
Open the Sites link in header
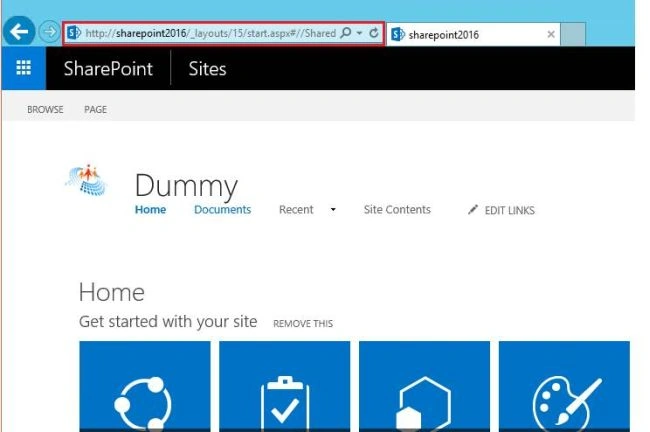207,68
